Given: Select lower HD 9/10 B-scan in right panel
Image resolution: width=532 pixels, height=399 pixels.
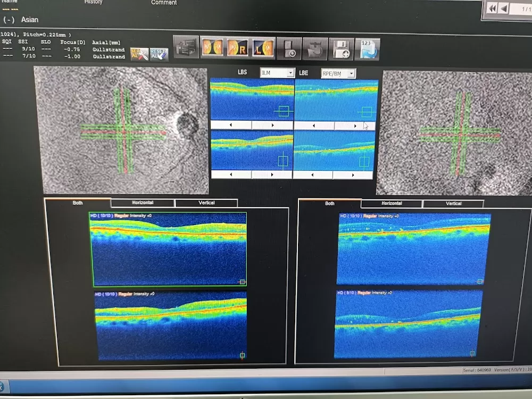Looking at the screenshot, I should click(408, 323).
